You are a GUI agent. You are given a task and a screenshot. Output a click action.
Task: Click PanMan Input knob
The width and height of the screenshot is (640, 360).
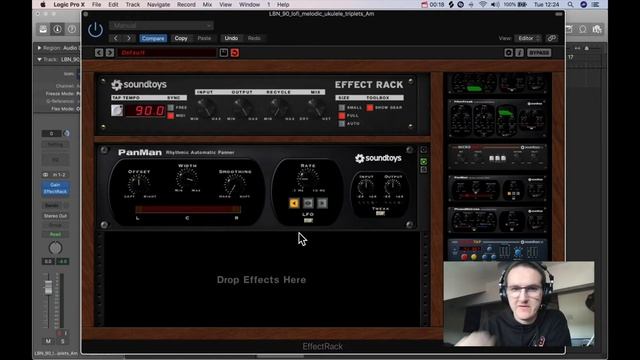pos(366,187)
